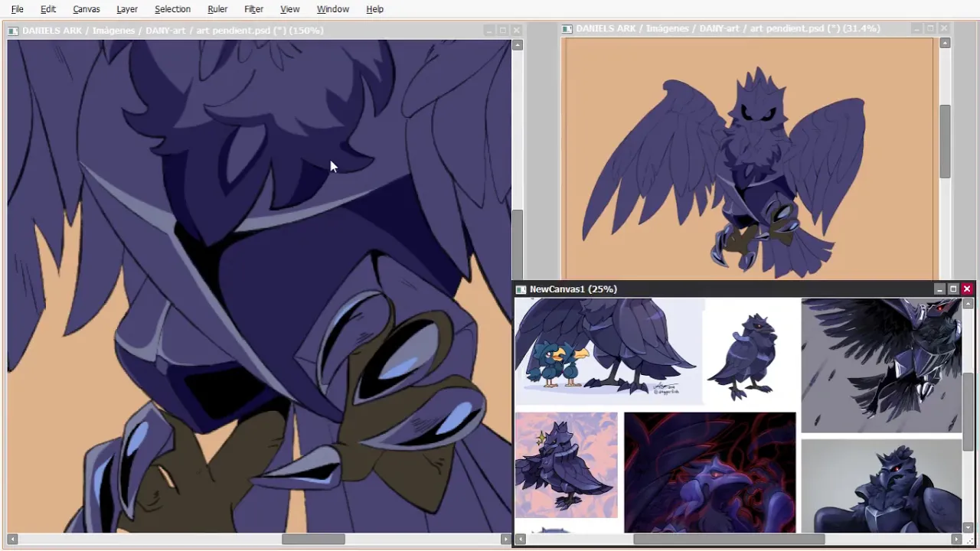Click NewCanvas1 horizontal scrollbar thumb
This screenshot has height=551, width=980.
729,539
